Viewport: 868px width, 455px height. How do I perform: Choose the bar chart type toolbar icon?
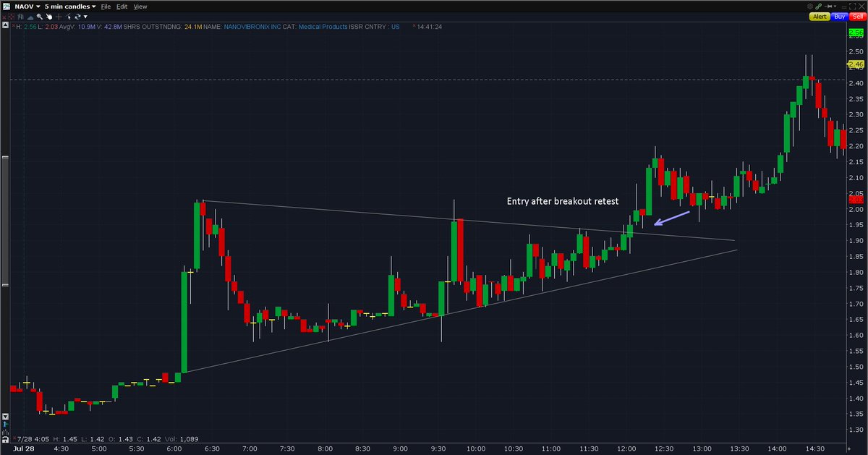click(20, 17)
